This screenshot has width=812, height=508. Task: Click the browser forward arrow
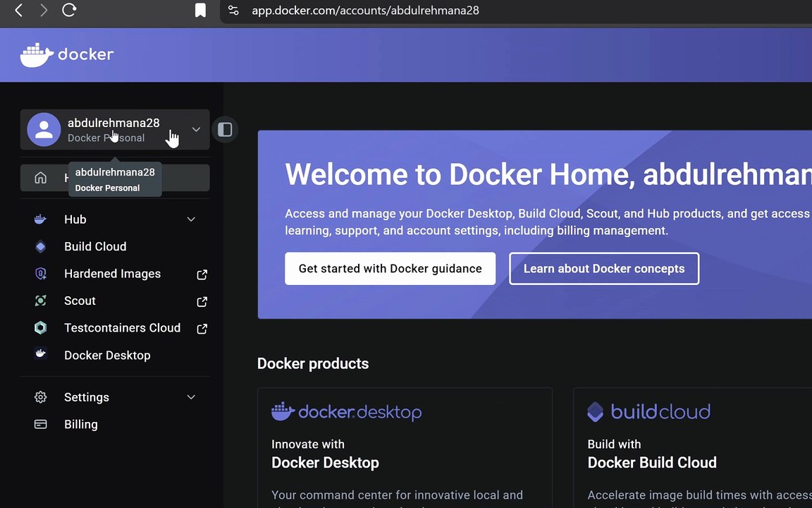(x=44, y=10)
